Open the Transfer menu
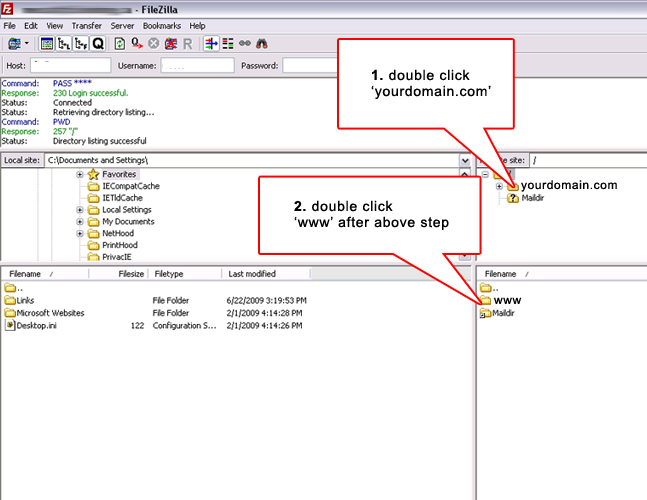Viewport: 647px width, 500px height. (87, 26)
